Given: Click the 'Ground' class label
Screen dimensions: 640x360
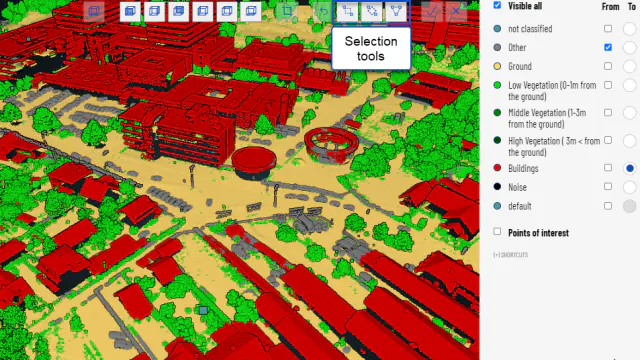Looking at the screenshot, I should click(520, 66).
